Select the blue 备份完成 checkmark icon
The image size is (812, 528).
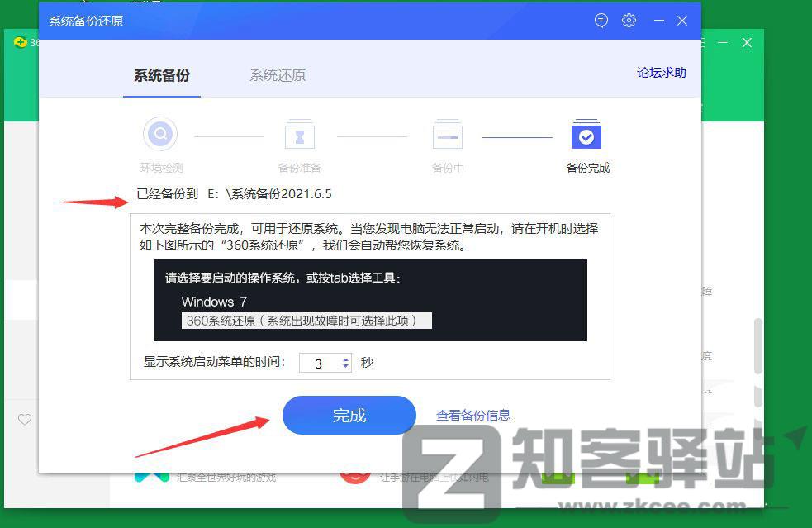point(586,134)
